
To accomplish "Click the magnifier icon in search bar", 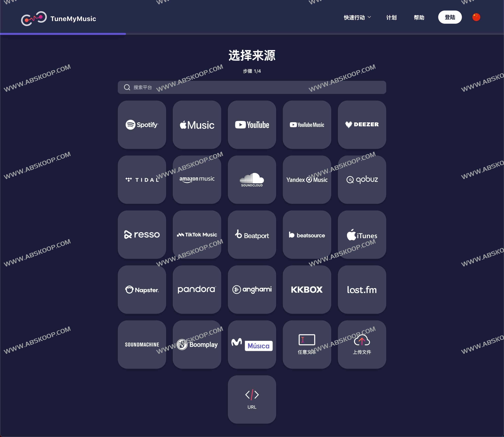I will click(x=127, y=87).
